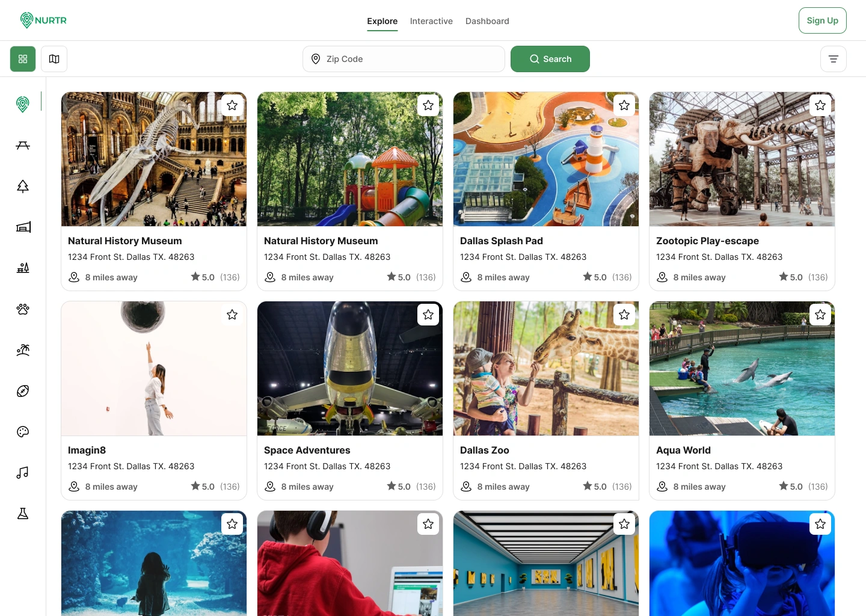Open the filter options
The height and width of the screenshot is (616, 866).
coord(834,59)
